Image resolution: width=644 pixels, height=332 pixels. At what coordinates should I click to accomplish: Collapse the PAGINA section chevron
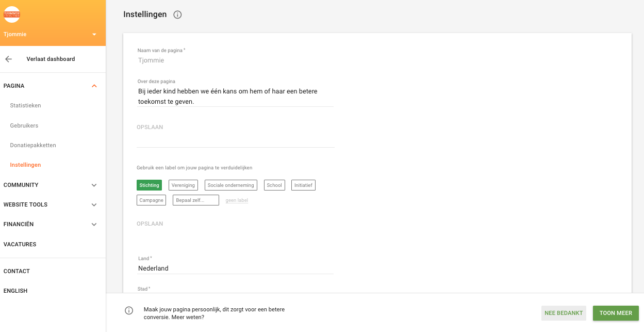[94, 86]
